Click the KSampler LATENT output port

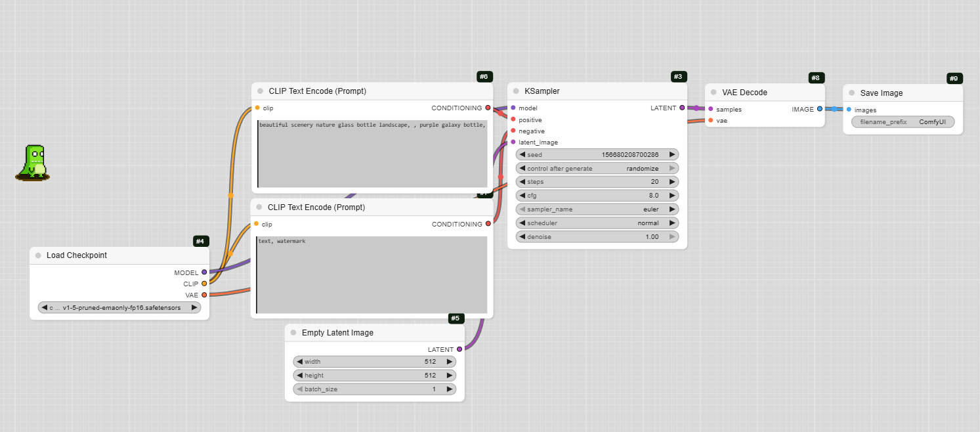coord(682,108)
